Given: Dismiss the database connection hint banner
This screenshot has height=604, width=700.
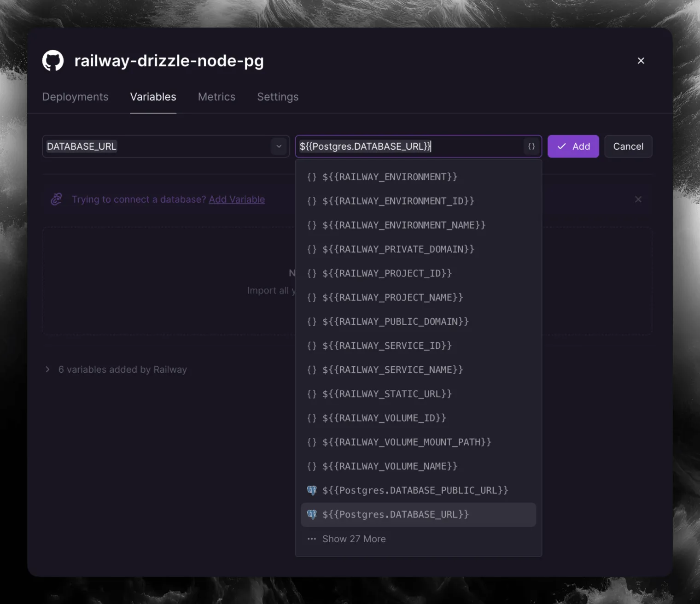Looking at the screenshot, I should (x=638, y=199).
